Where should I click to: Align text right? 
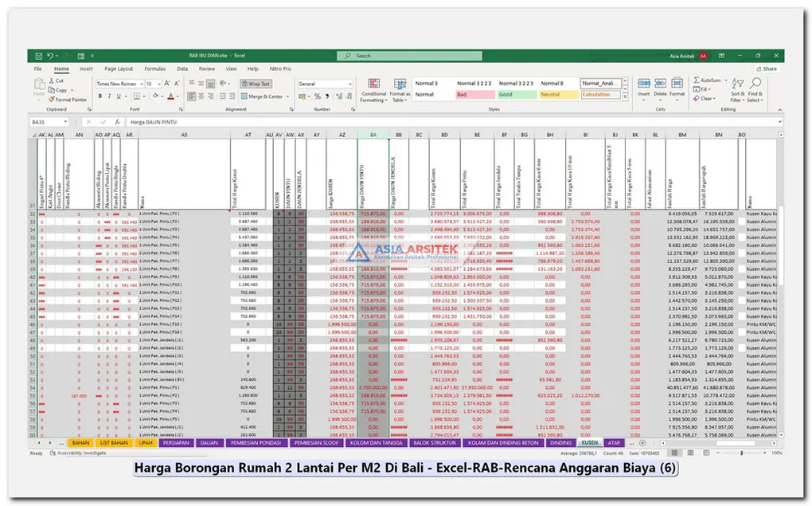click(210, 96)
